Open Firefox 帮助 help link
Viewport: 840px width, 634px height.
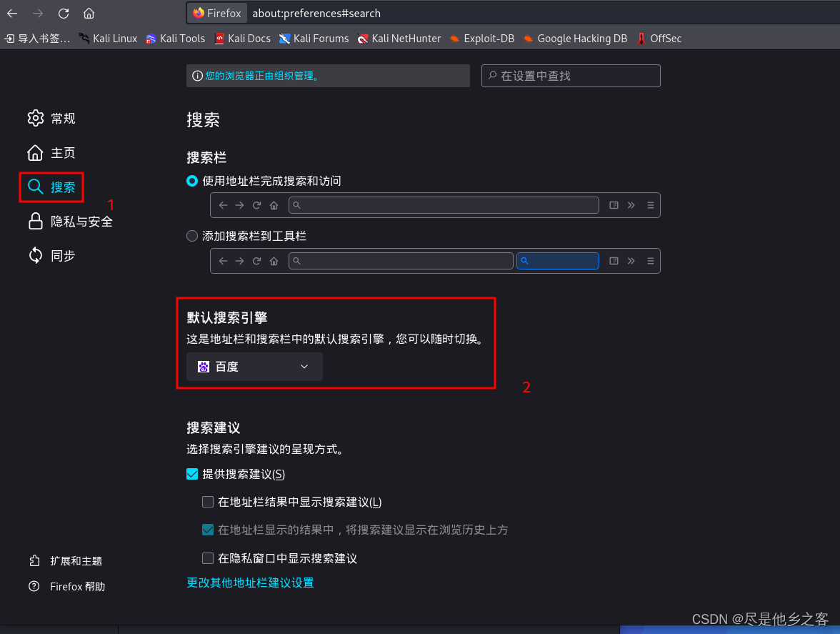click(x=67, y=586)
